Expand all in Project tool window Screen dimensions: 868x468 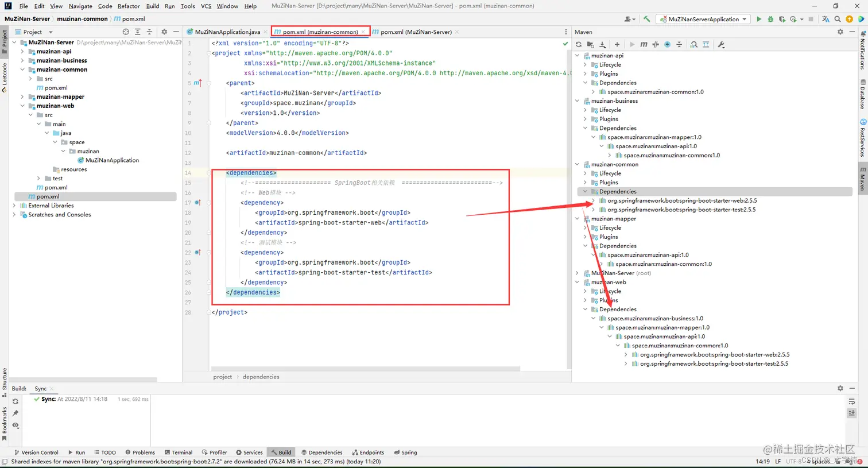coord(138,32)
